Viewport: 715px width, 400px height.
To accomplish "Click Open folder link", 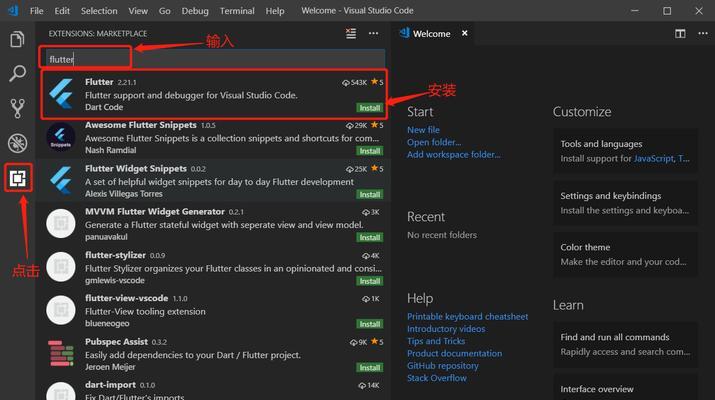I will (x=434, y=142).
